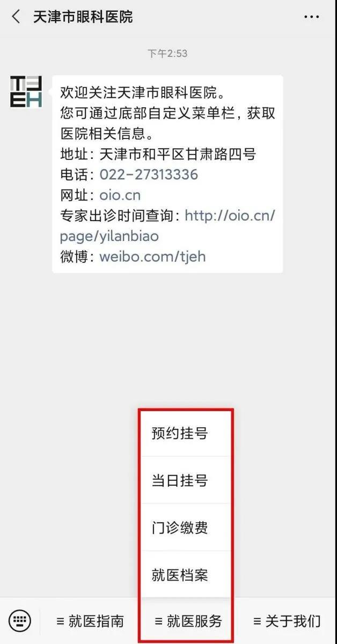Tap the 下午2:53 timestamp
The image size is (337, 644).
point(167,54)
